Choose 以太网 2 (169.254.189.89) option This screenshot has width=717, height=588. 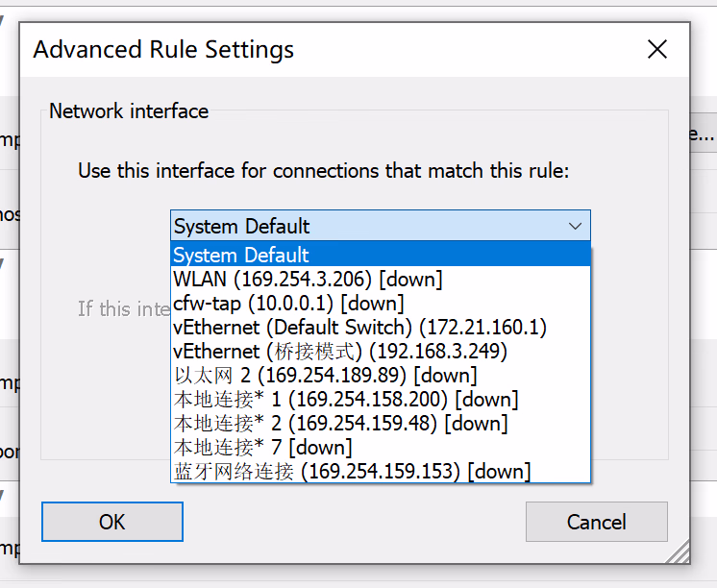pyautogui.click(x=325, y=376)
